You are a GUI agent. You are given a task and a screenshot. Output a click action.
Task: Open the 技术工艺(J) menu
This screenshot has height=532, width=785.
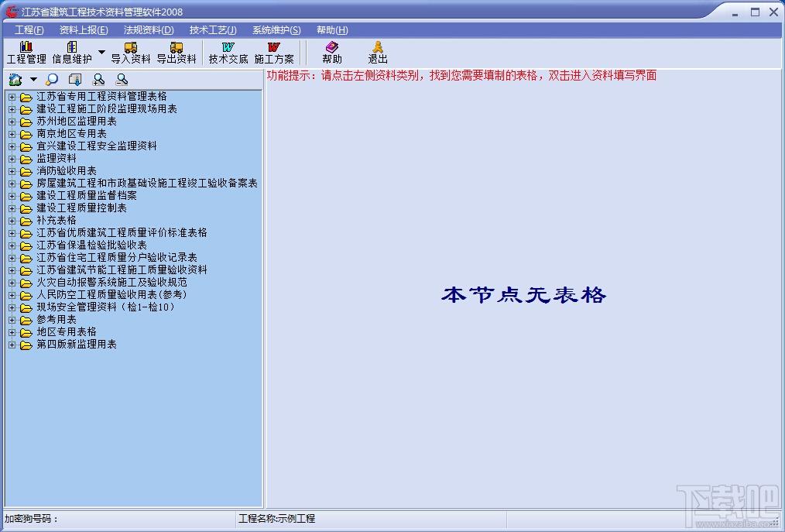213,30
